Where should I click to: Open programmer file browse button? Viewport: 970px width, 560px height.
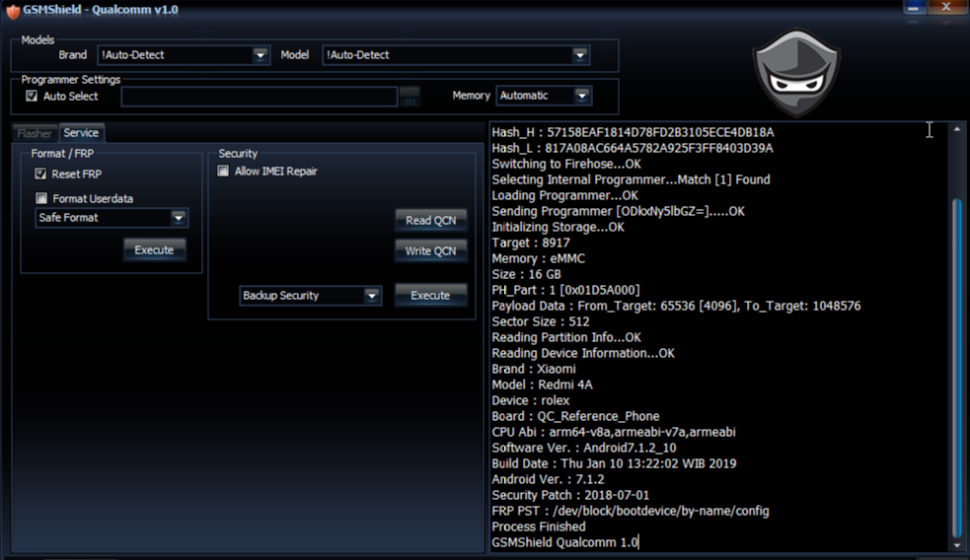tap(410, 97)
